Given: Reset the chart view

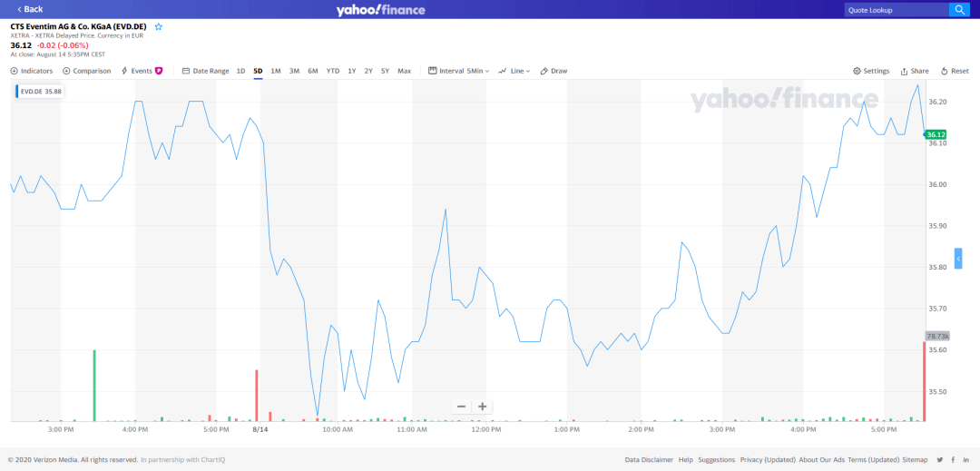Looking at the screenshot, I should (x=955, y=71).
